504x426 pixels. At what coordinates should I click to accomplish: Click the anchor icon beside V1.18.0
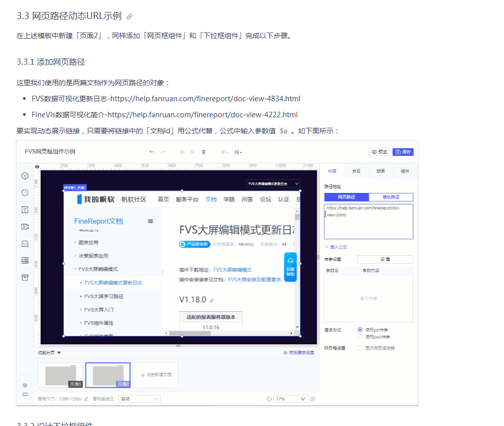212,300
